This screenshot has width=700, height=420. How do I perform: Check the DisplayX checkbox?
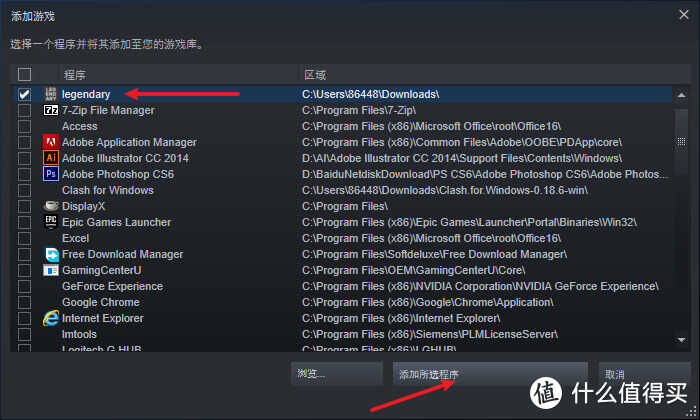tap(24, 206)
